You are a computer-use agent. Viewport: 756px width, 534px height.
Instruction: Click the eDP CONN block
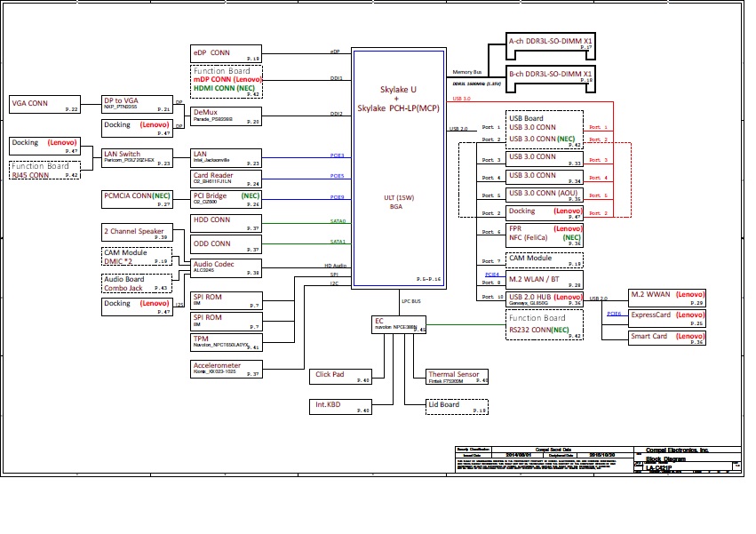pyautogui.click(x=226, y=54)
